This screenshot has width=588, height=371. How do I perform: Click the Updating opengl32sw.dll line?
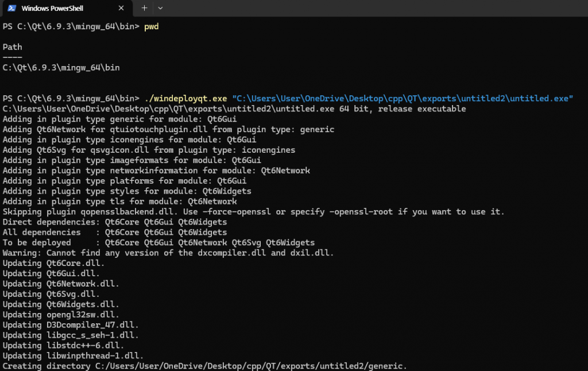coord(61,315)
